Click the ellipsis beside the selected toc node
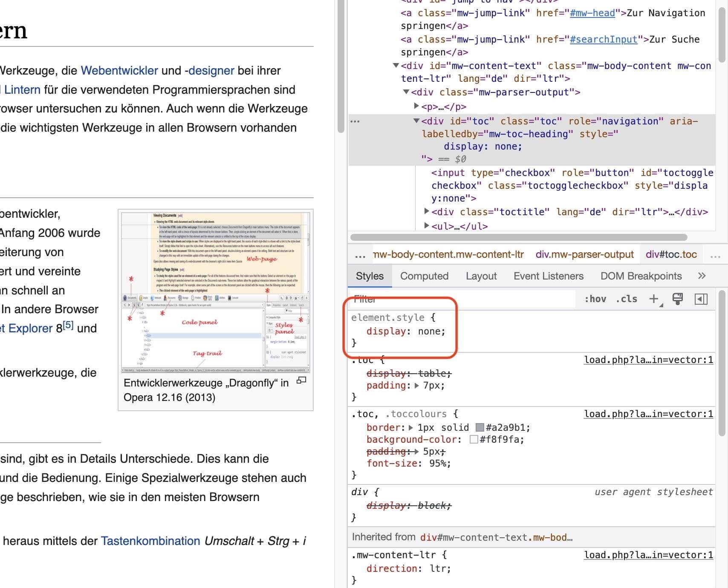 tap(355, 121)
